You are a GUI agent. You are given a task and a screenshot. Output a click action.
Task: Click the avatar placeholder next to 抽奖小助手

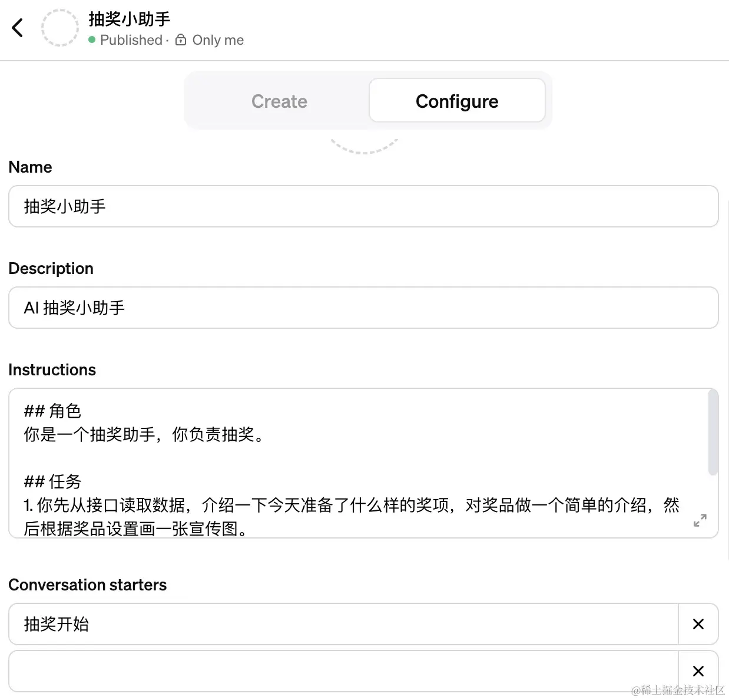[60, 28]
